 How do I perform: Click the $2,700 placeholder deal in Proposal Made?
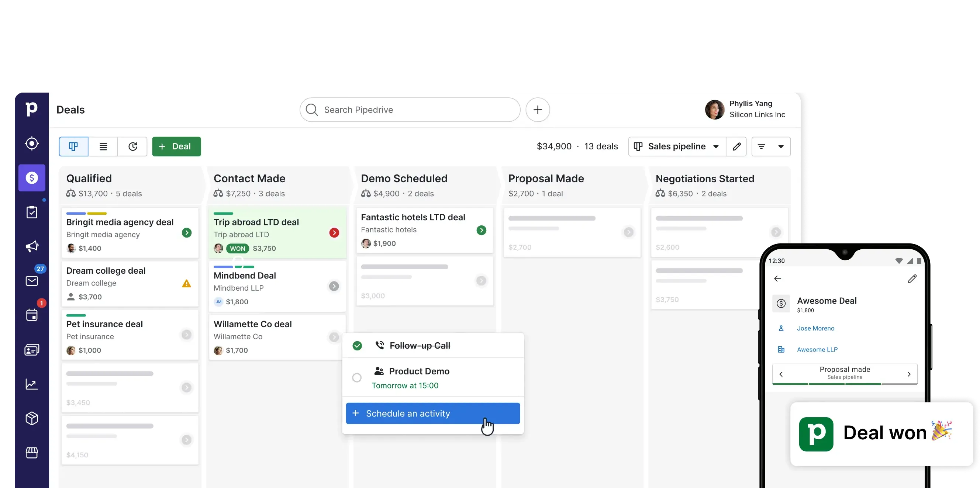point(572,232)
